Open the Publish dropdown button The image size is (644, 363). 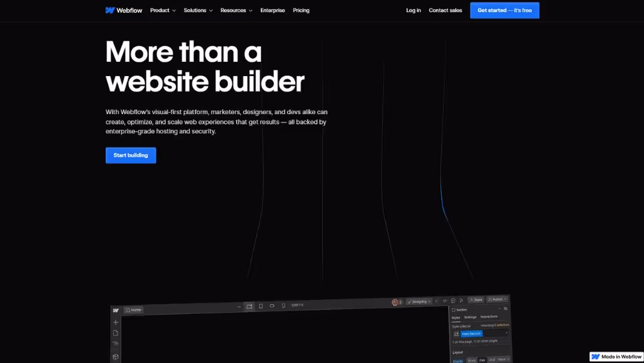(x=497, y=299)
